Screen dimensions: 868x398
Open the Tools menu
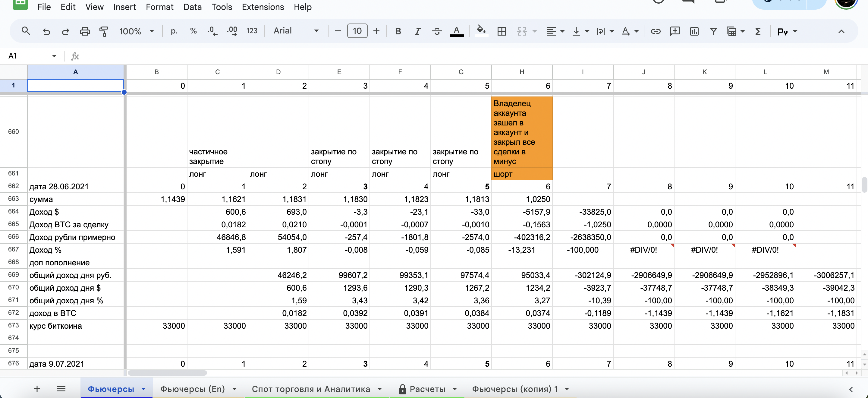pyautogui.click(x=222, y=7)
